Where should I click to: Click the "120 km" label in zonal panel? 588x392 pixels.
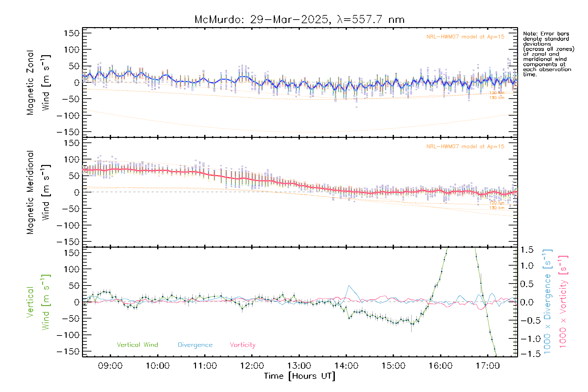[497, 93]
